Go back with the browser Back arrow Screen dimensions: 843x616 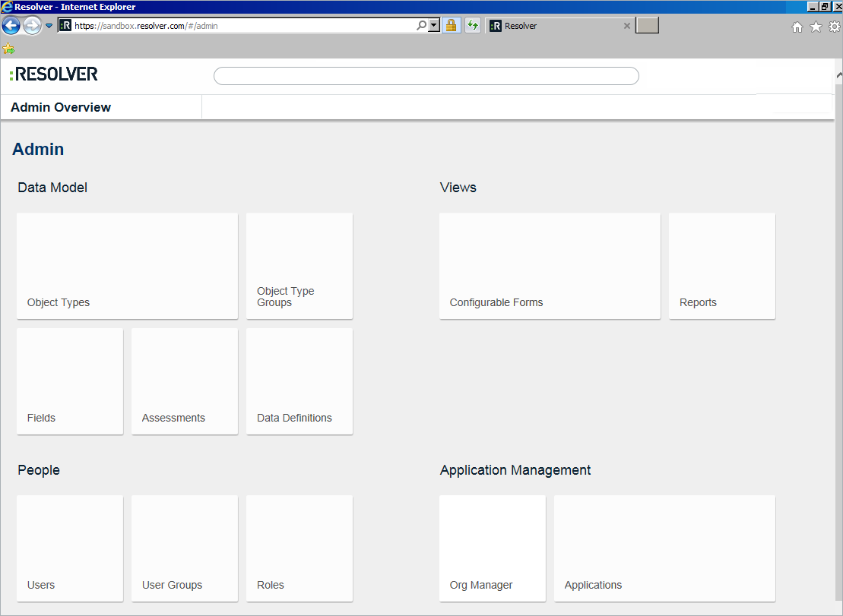pos(11,25)
